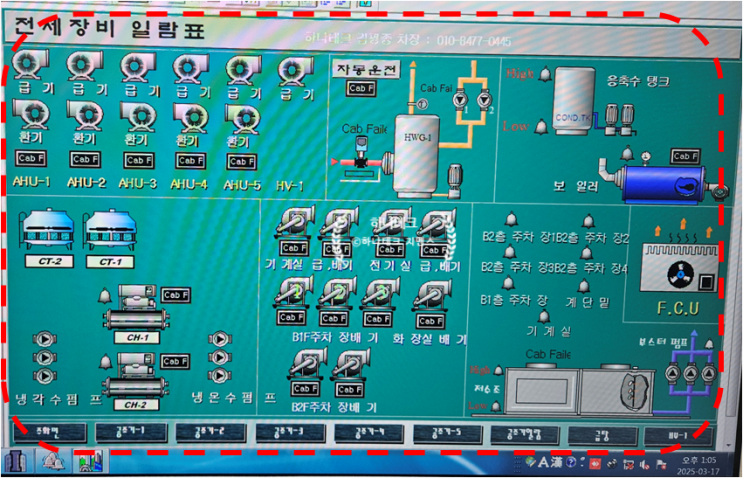
Task: Select the topmost 냉온수펌프 pump icon
Action: pos(219,339)
